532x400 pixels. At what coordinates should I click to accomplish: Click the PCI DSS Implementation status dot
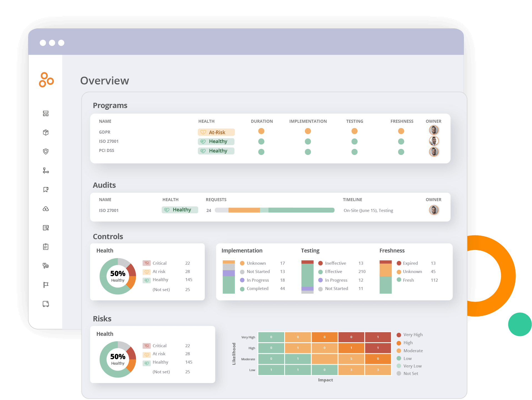308,152
